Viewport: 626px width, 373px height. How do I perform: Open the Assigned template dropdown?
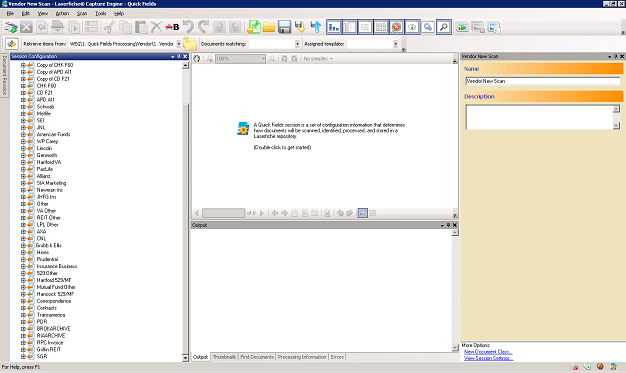pos(395,44)
